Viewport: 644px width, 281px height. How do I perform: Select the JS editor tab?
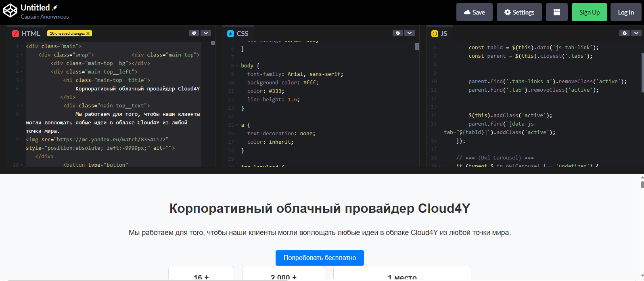coord(439,34)
